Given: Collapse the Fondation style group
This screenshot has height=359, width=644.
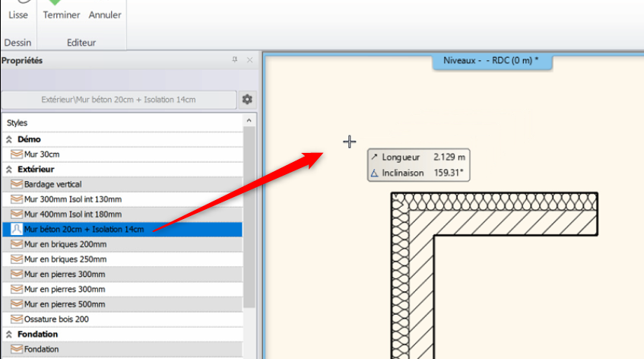Looking at the screenshot, I should tap(9, 335).
